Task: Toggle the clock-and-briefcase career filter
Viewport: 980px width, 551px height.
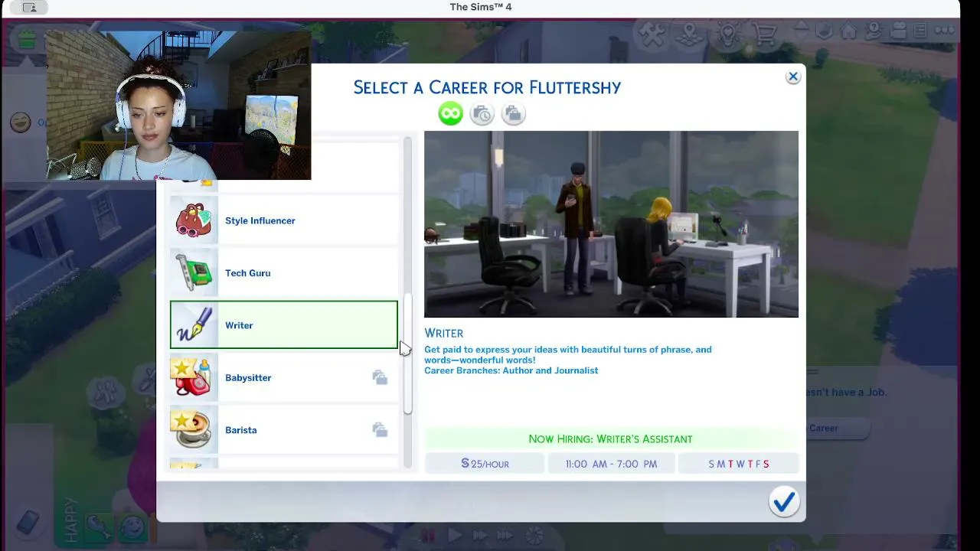Action: pyautogui.click(x=482, y=114)
